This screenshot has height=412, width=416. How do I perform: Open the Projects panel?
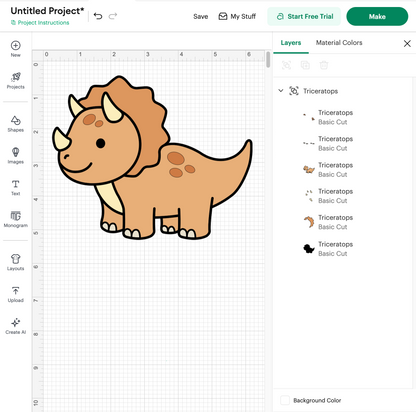point(16,80)
